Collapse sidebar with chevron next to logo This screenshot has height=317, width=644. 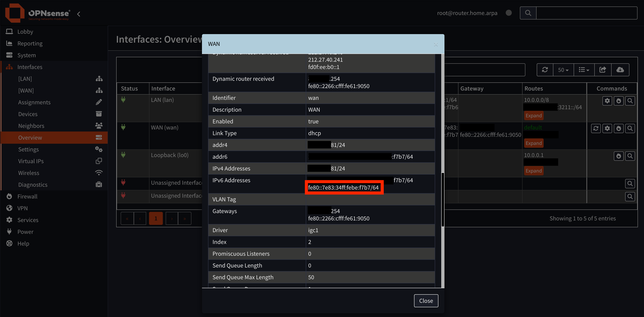point(79,14)
